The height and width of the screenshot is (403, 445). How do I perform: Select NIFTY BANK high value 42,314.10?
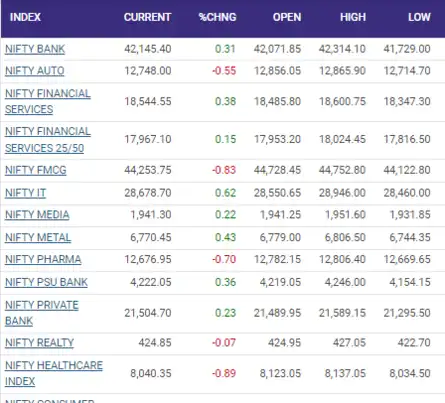(342, 49)
